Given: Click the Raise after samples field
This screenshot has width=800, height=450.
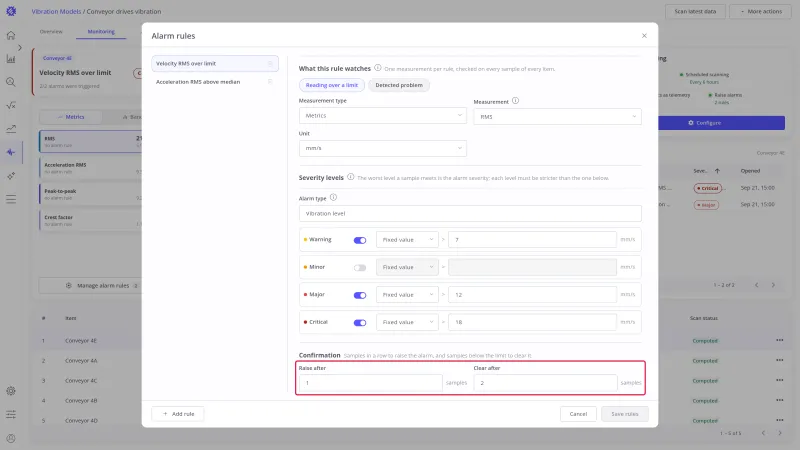Looking at the screenshot, I should click(x=370, y=383).
